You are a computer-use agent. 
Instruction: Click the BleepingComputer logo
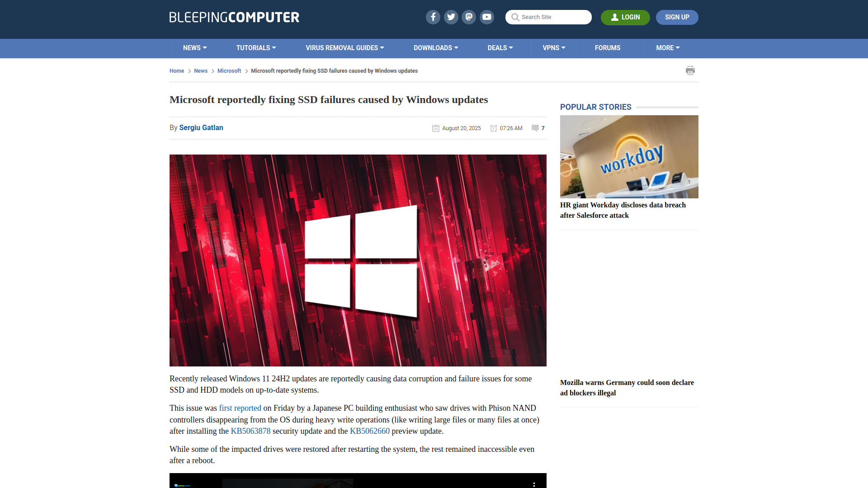point(234,17)
